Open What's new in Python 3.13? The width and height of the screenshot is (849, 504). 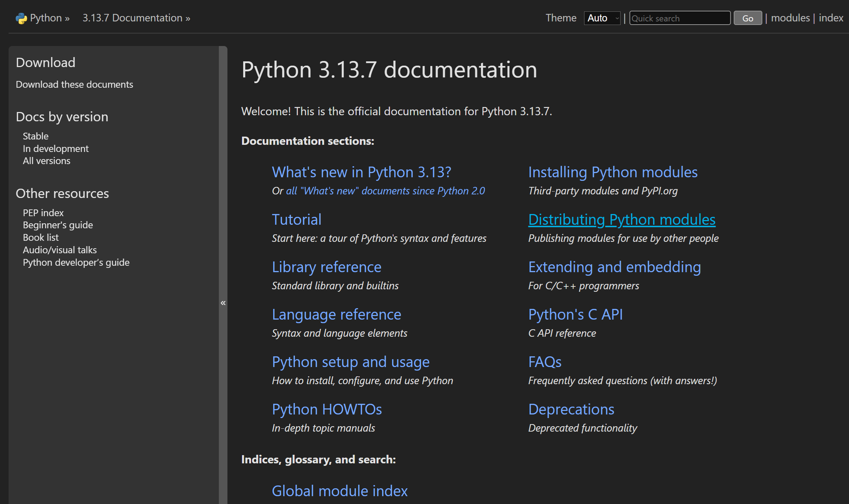point(361,172)
